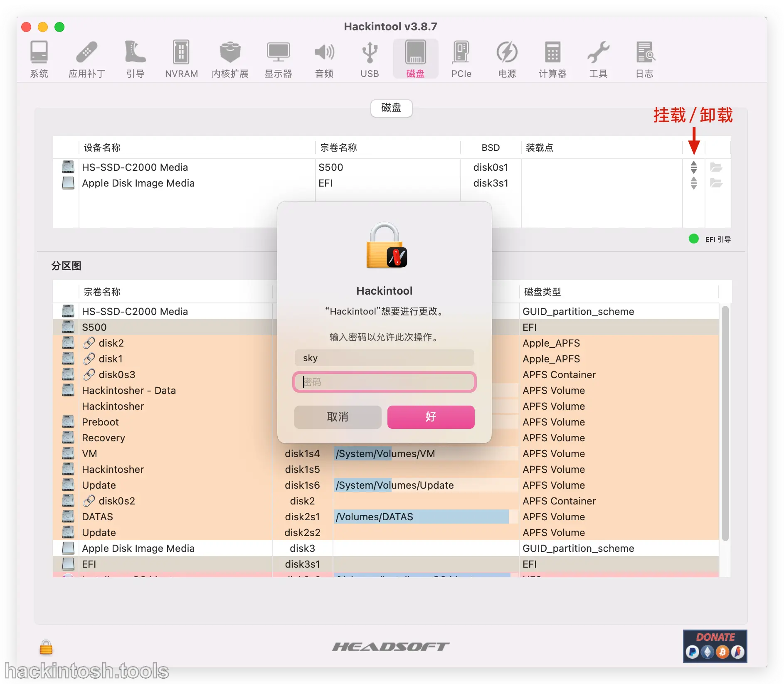Open the 系统 (System) toolbar tab

pyautogui.click(x=39, y=59)
